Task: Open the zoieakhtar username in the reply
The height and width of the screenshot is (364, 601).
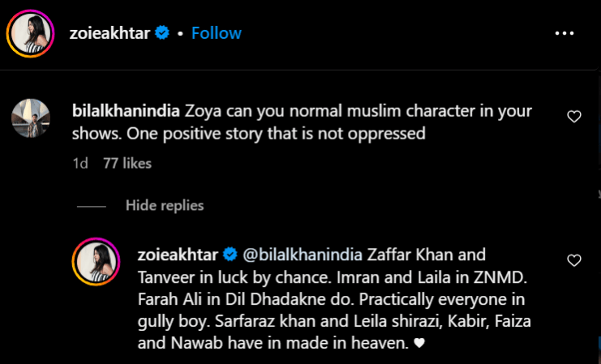Action: tap(178, 255)
